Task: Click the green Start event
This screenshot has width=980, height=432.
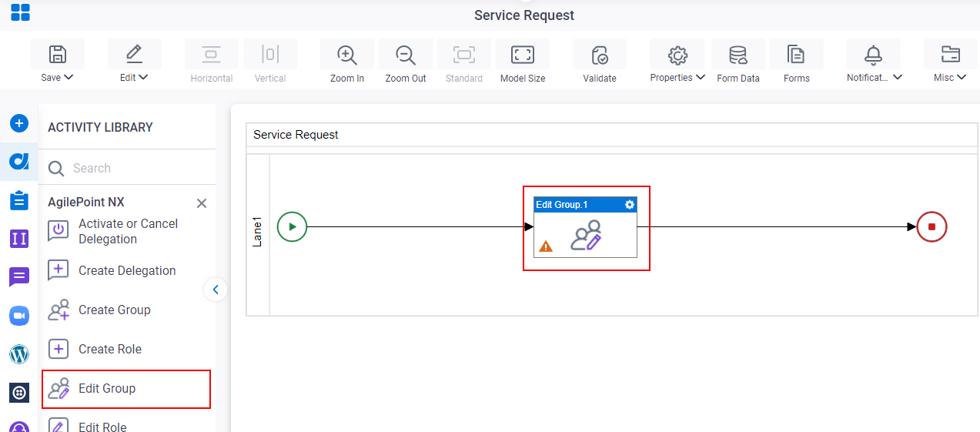Action: pos(292,226)
